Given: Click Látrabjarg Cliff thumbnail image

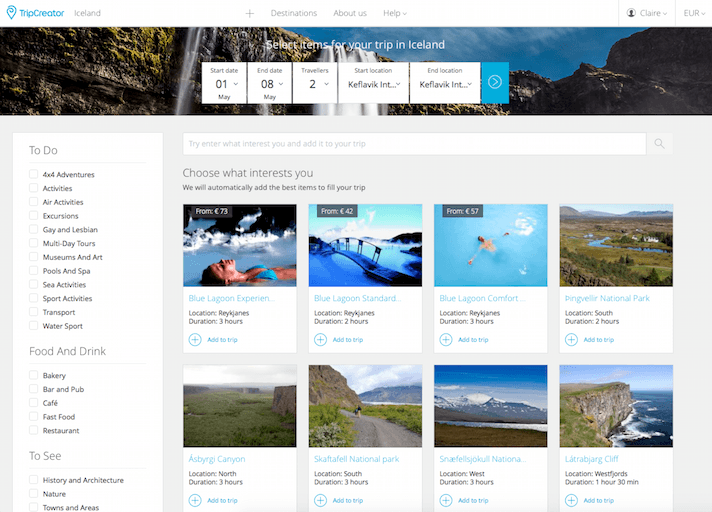Looking at the screenshot, I should coord(616,406).
